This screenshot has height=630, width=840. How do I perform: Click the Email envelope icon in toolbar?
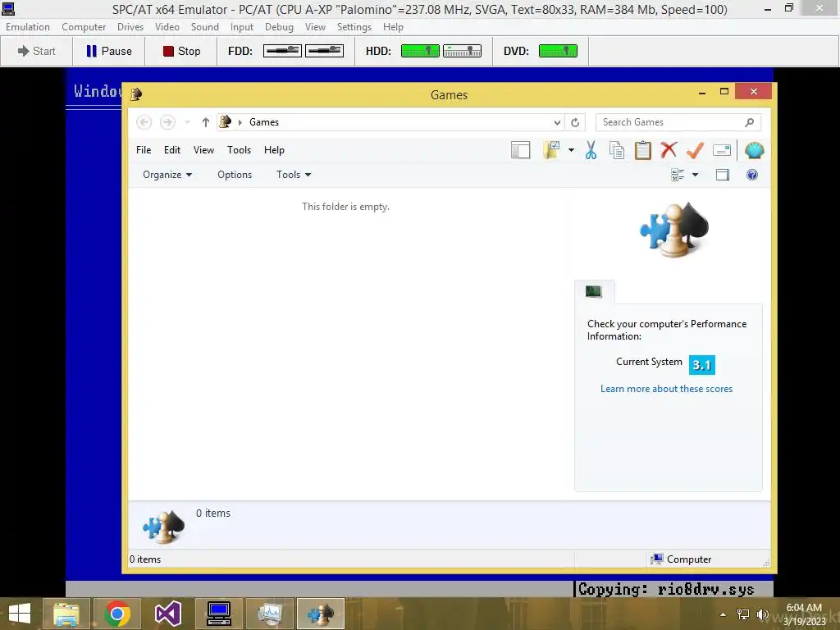click(x=722, y=151)
